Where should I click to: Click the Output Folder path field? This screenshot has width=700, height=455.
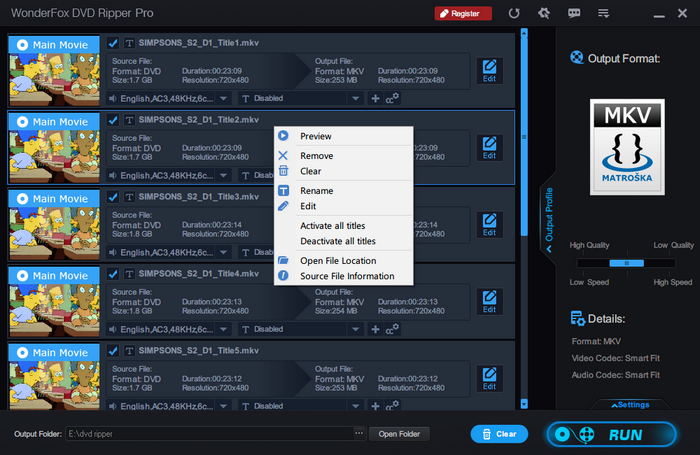(210, 434)
